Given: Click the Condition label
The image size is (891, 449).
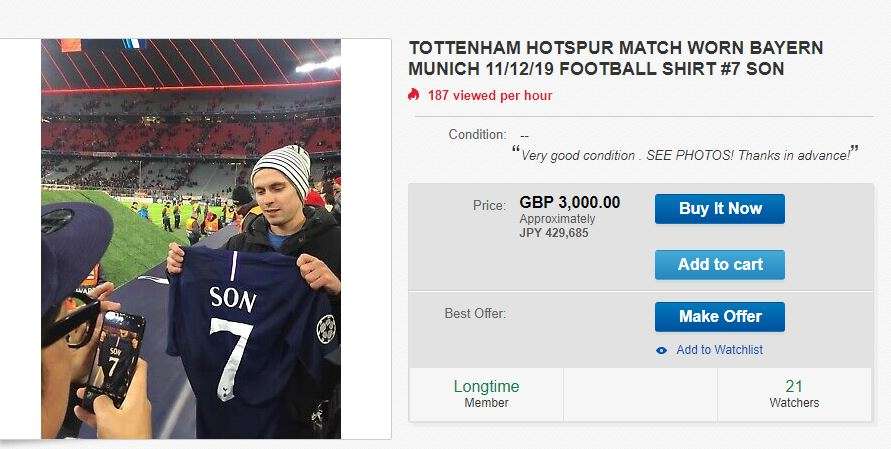Looking at the screenshot, I should (x=477, y=135).
